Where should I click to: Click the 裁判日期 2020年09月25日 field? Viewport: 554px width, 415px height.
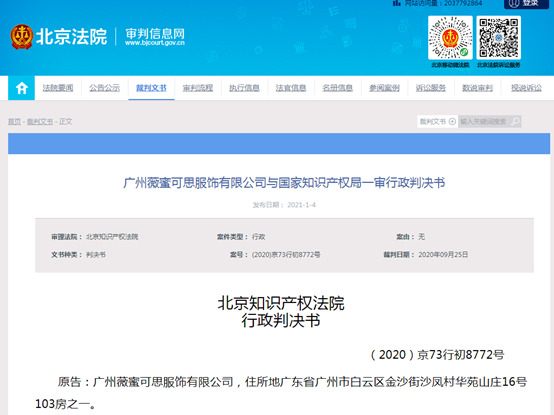pos(426,255)
